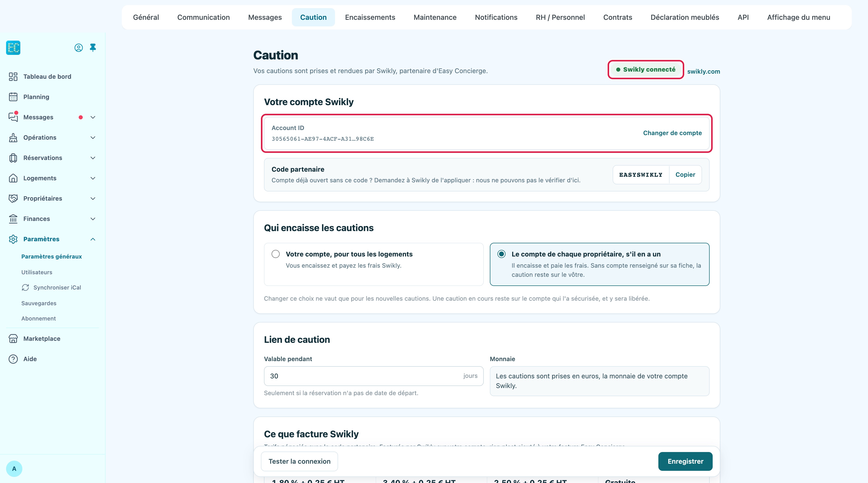Collapse the Paramètres menu chevron
868x483 pixels.
pyautogui.click(x=93, y=239)
